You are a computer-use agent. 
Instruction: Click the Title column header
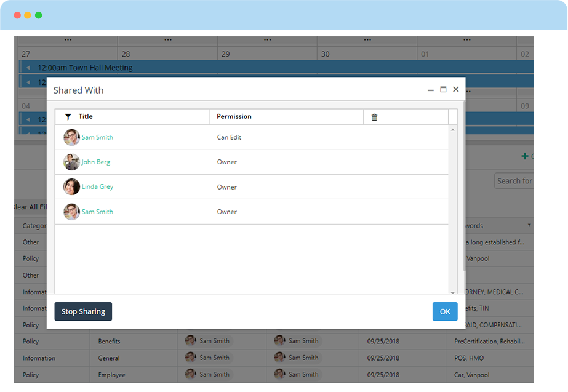[86, 117]
